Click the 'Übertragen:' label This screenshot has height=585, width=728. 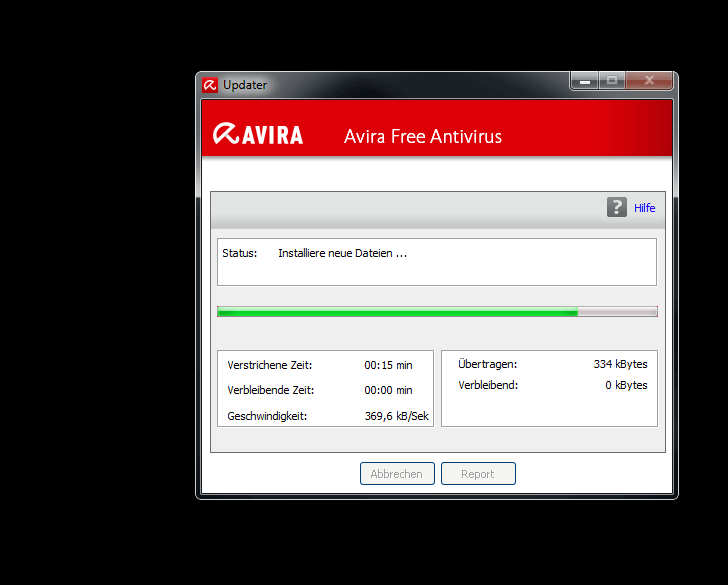[x=488, y=364]
